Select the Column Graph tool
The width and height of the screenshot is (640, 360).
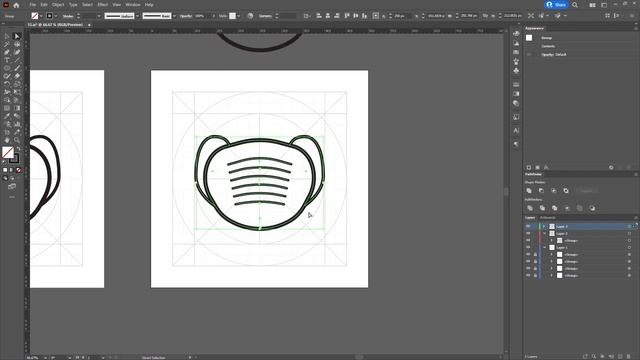[x=17, y=124]
